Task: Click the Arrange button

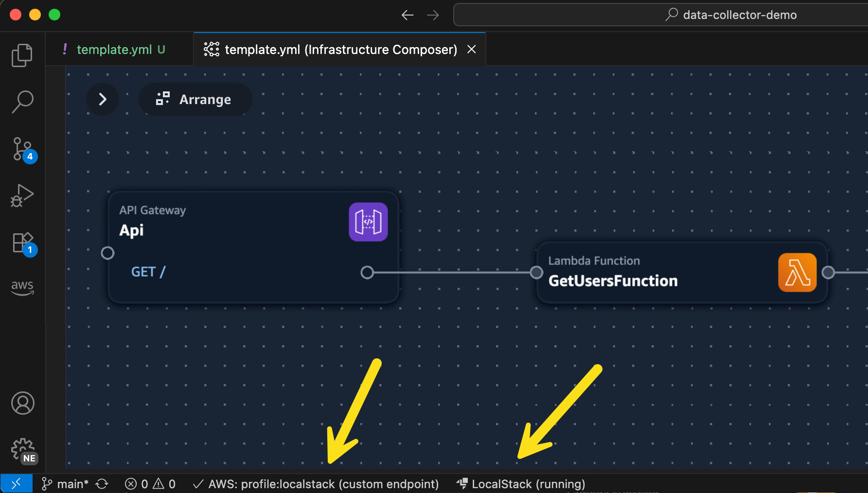Action: (x=195, y=99)
